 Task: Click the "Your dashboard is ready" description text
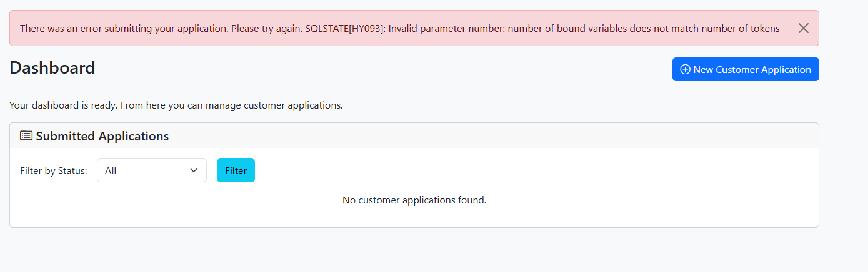click(x=64, y=105)
